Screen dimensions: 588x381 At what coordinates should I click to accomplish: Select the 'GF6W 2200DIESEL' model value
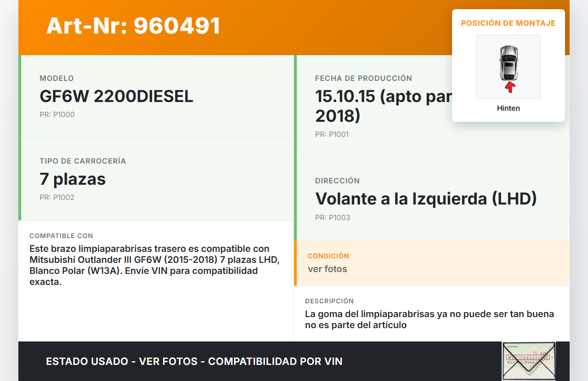[x=116, y=97]
